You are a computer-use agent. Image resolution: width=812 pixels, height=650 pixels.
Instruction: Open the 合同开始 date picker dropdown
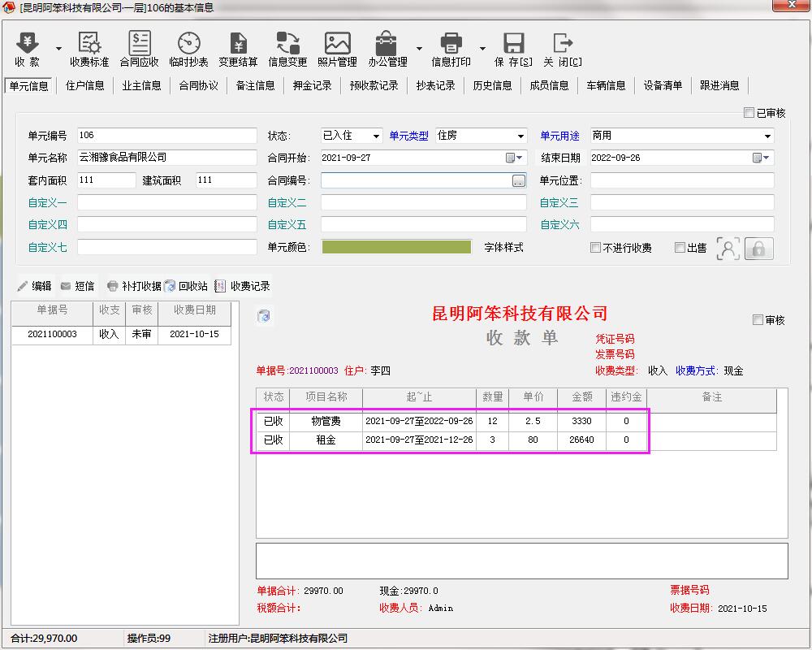point(514,158)
